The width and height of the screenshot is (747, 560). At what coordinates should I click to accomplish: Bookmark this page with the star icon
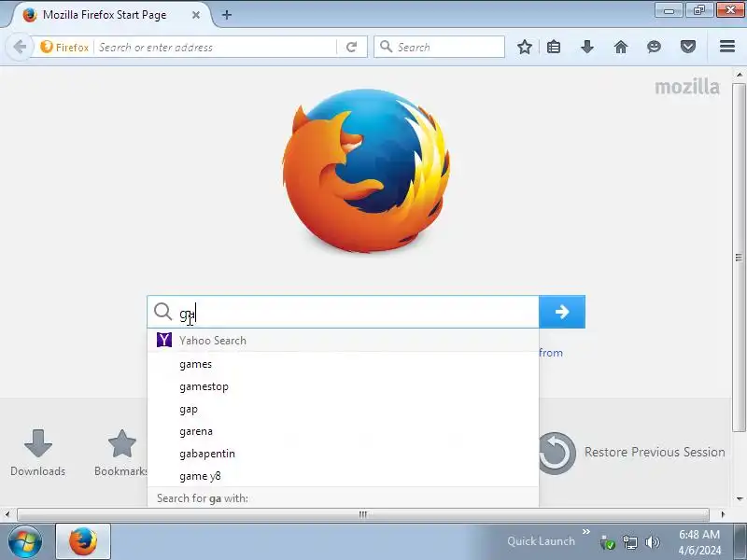pos(525,47)
